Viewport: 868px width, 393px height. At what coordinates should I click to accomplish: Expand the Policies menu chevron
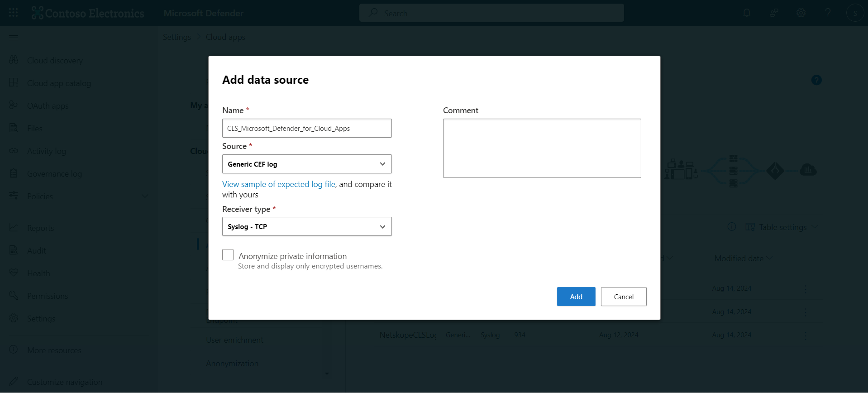(x=145, y=196)
